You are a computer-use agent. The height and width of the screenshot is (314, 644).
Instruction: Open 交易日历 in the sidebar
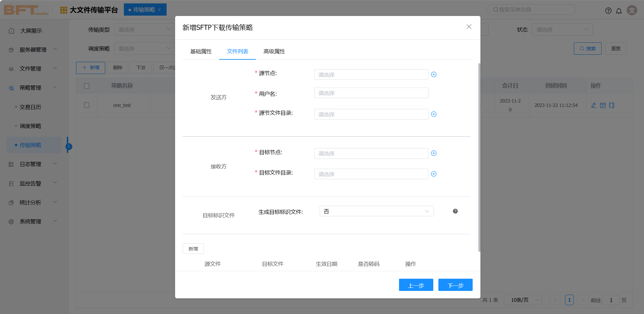(30, 107)
